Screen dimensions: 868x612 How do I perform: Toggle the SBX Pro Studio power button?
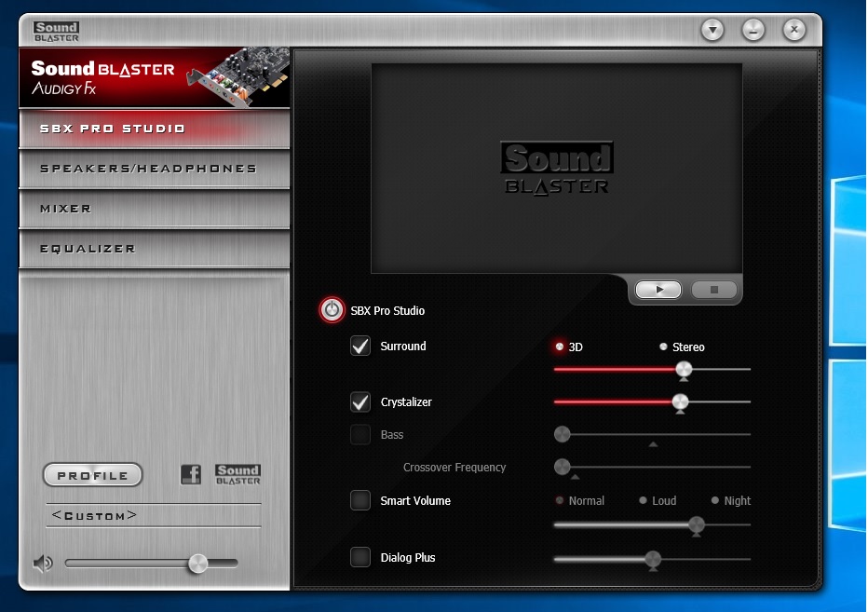pos(332,309)
